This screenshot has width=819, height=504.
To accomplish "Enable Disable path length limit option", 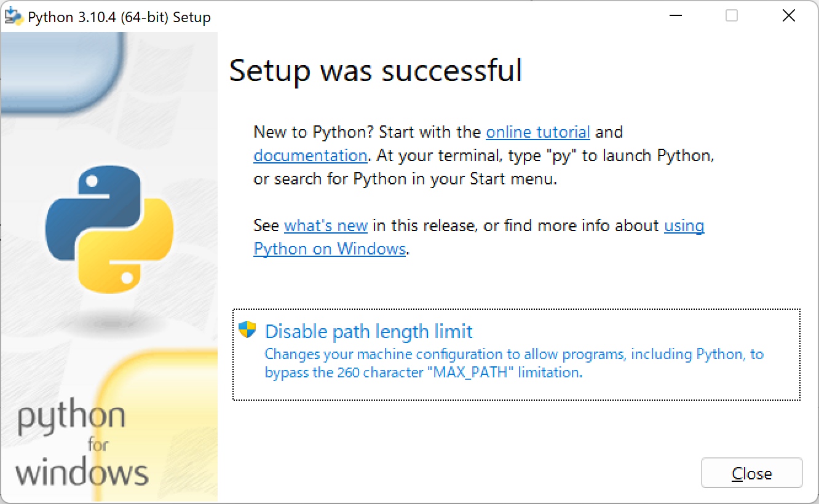I will (x=368, y=331).
